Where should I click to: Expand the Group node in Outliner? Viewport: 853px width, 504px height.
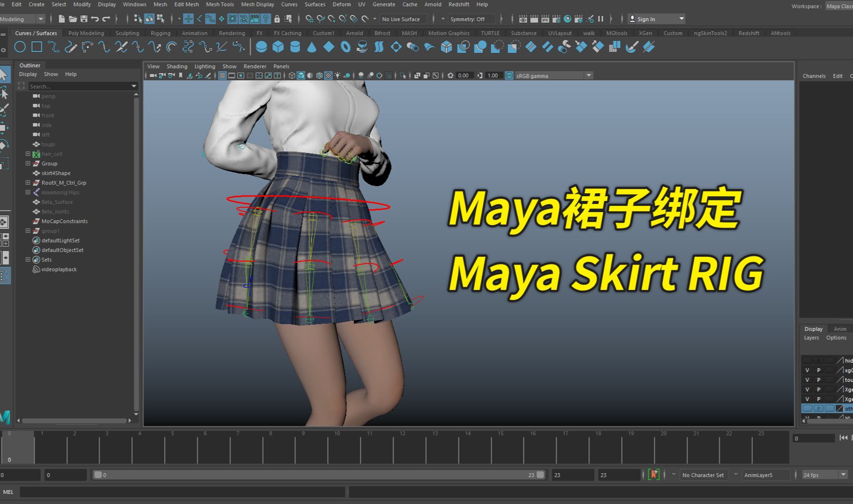[x=28, y=164]
